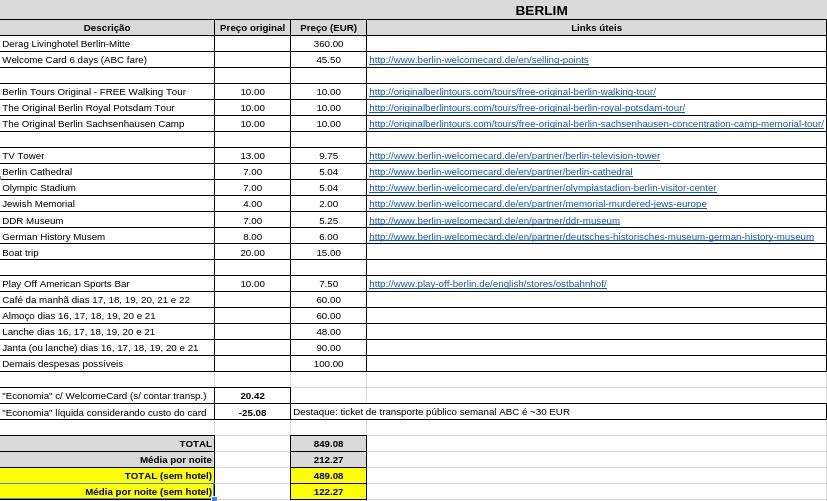
Task: Open the Berlin television tower link
Action: 514,156
